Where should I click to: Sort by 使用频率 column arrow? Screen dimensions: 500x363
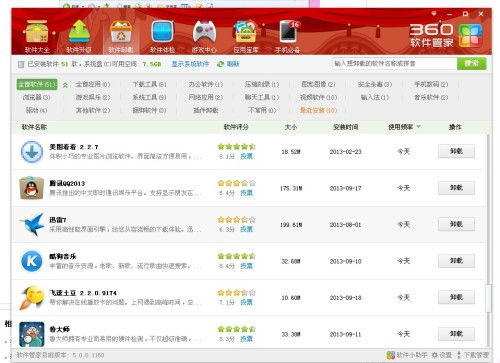click(x=419, y=127)
